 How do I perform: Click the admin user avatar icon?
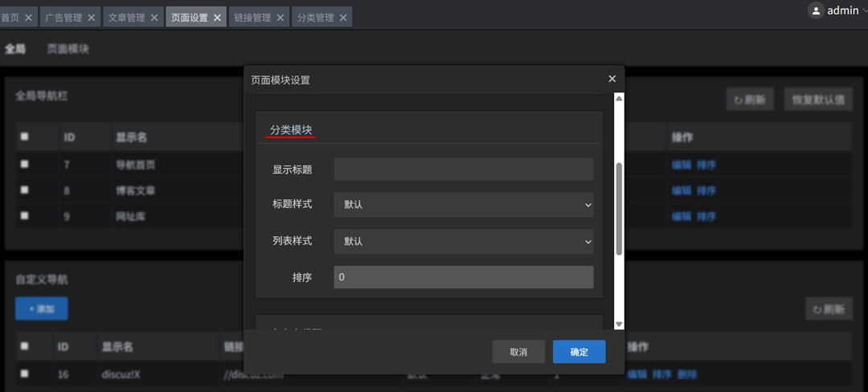(817, 10)
